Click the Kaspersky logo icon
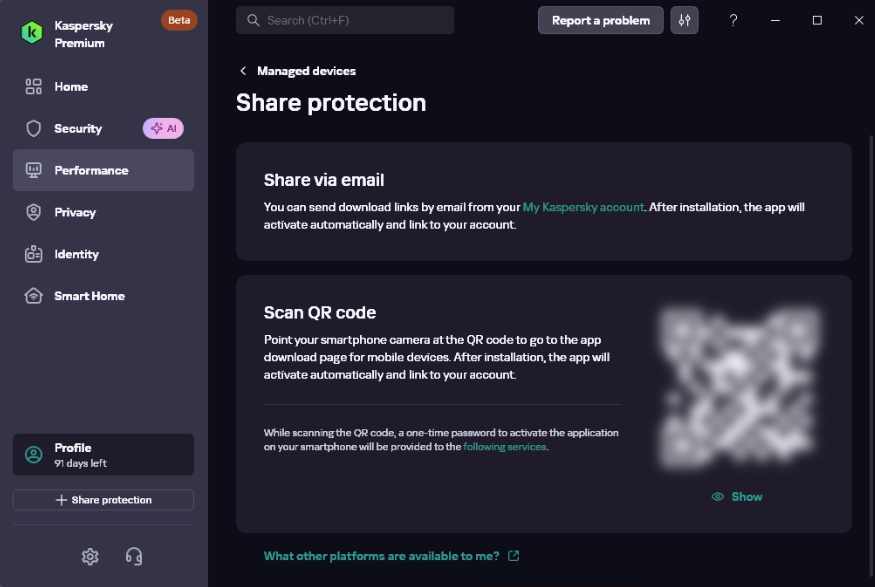This screenshot has height=587, width=875. (32, 32)
